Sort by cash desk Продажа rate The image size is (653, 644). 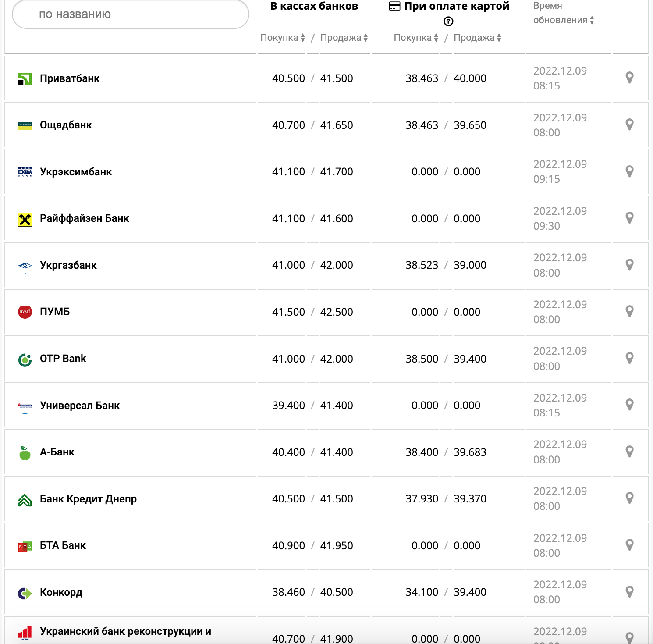[344, 38]
